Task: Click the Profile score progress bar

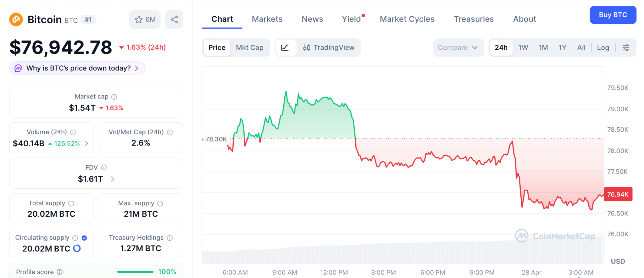Action: [135, 272]
